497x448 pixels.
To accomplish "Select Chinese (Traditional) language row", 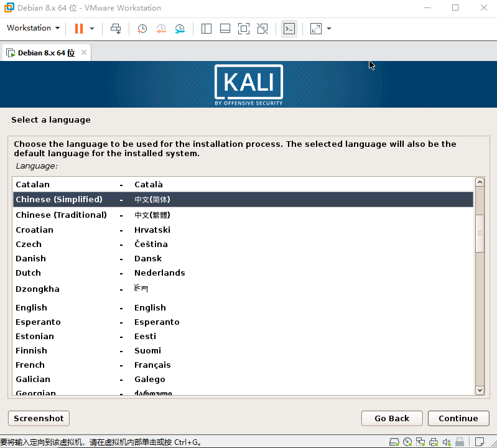I will click(x=243, y=215).
